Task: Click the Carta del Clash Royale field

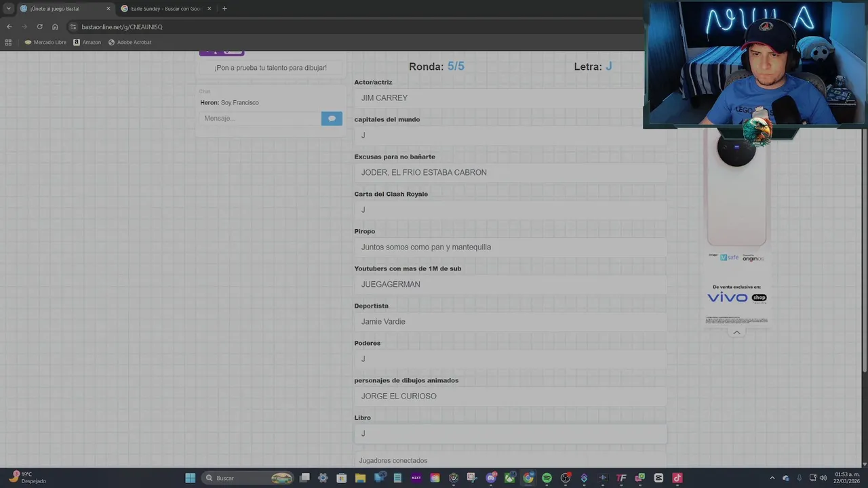Action: (510, 209)
